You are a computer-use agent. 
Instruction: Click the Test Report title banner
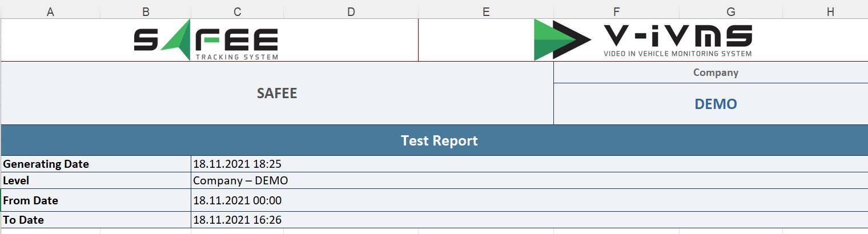(434, 140)
